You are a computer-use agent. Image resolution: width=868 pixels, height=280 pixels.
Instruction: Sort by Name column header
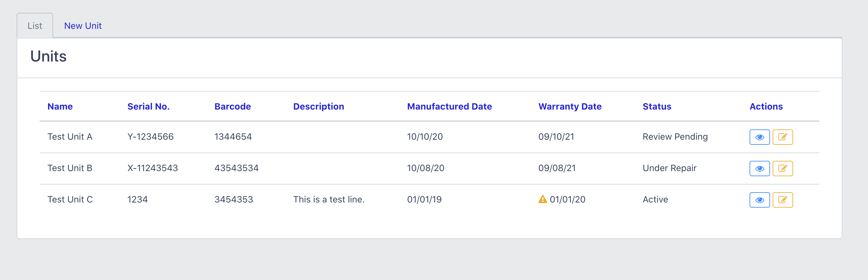point(60,106)
